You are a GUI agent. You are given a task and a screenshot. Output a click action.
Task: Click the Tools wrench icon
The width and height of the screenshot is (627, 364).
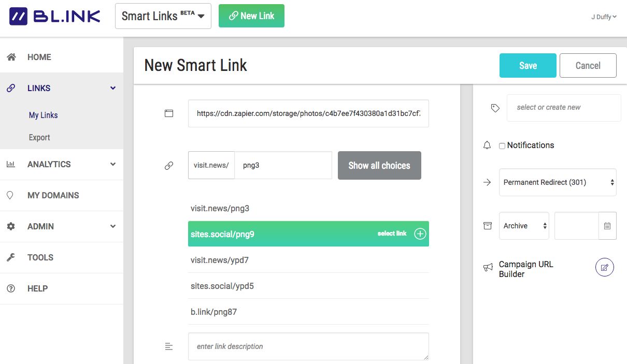tap(11, 257)
